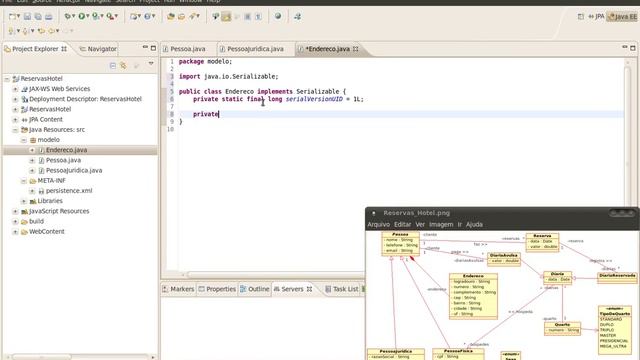Click the Open Type package icon
The height and width of the screenshot is (360, 640).
(171, 16)
